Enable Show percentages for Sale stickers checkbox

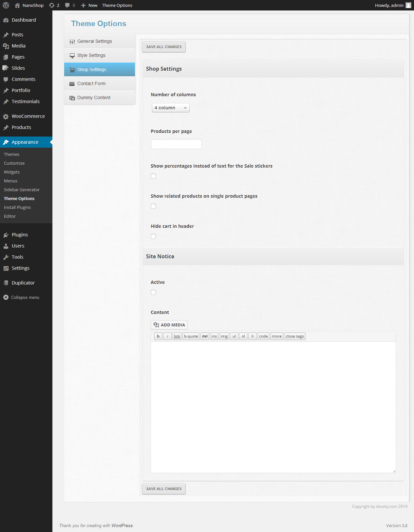153,176
